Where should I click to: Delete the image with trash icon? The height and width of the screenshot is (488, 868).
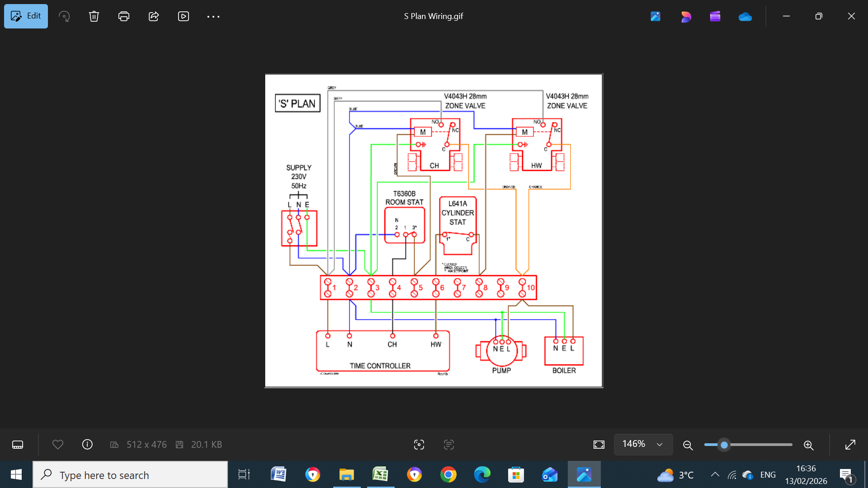(94, 16)
